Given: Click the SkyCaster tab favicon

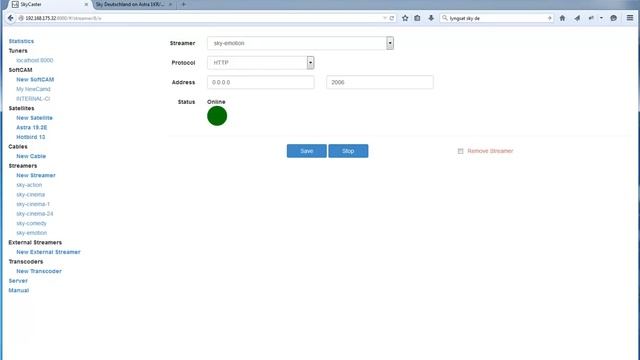Looking at the screenshot, I should (x=15, y=4).
